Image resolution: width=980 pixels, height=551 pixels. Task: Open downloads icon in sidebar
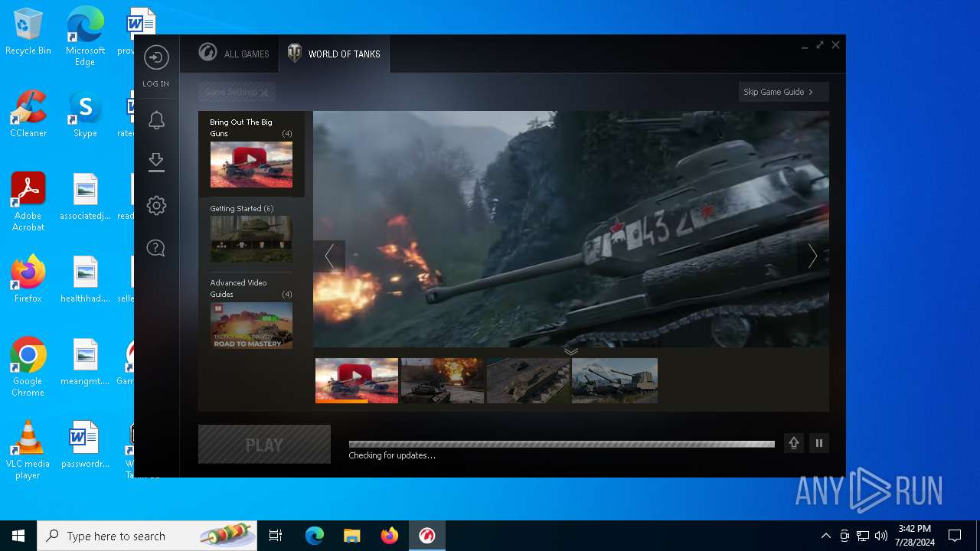pos(156,161)
